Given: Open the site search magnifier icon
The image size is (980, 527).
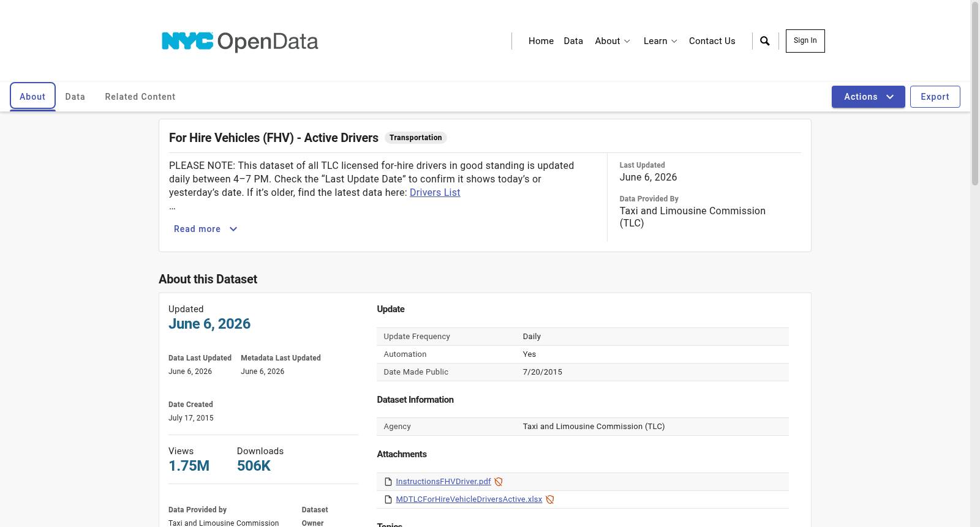Looking at the screenshot, I should pyautogui.click(x=765, y=41).
